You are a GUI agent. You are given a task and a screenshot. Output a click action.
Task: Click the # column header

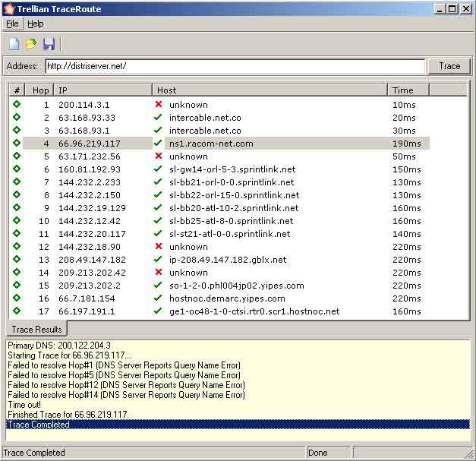coord(17,90)
